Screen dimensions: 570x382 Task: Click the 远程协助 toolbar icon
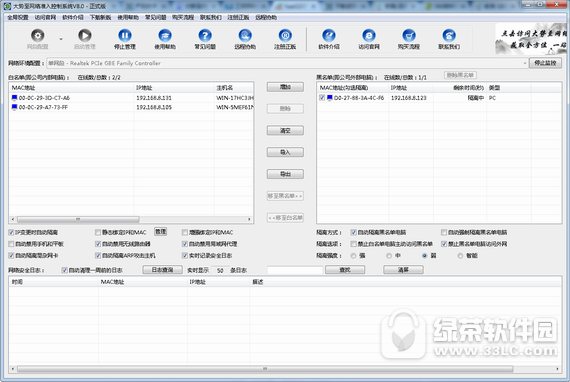(x=245, y=35)
